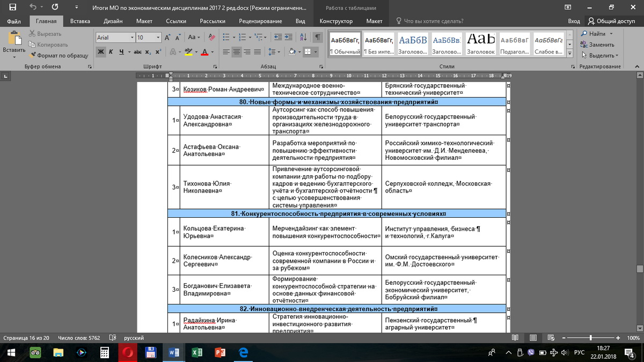
Task: Apply red font color
Action: point(204,52)
